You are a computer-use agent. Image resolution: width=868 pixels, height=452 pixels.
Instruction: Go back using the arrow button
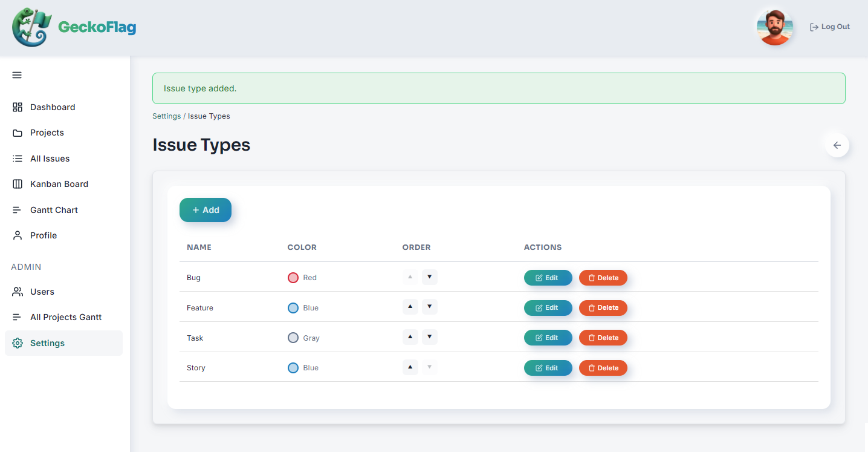tap(837, 145)
